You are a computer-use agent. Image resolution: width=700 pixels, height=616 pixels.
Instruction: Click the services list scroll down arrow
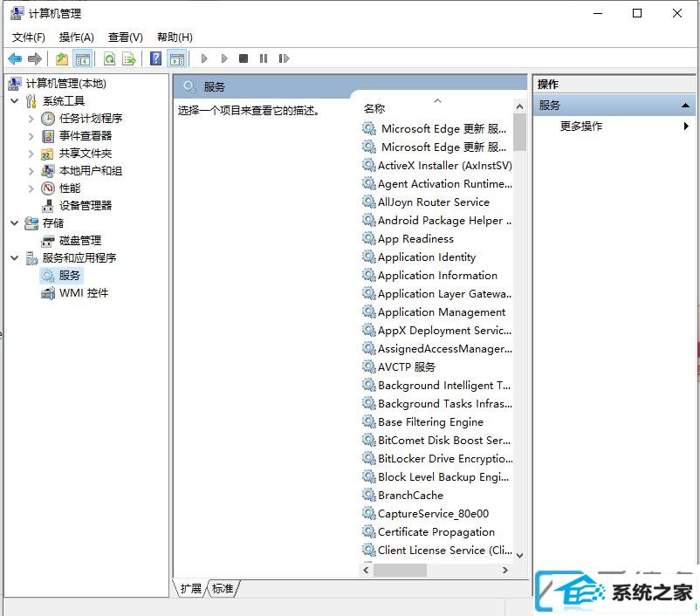pyautogui.click(x=519, y=556)
